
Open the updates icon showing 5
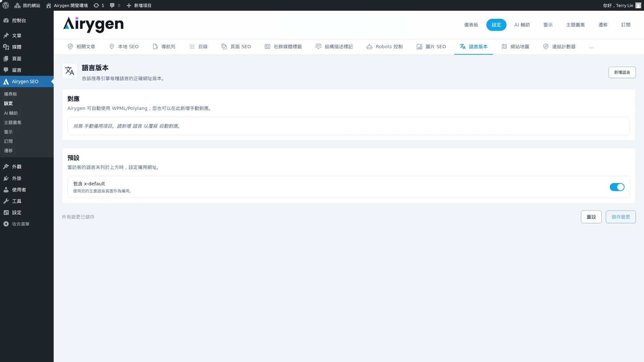click(x=99, y=5)
